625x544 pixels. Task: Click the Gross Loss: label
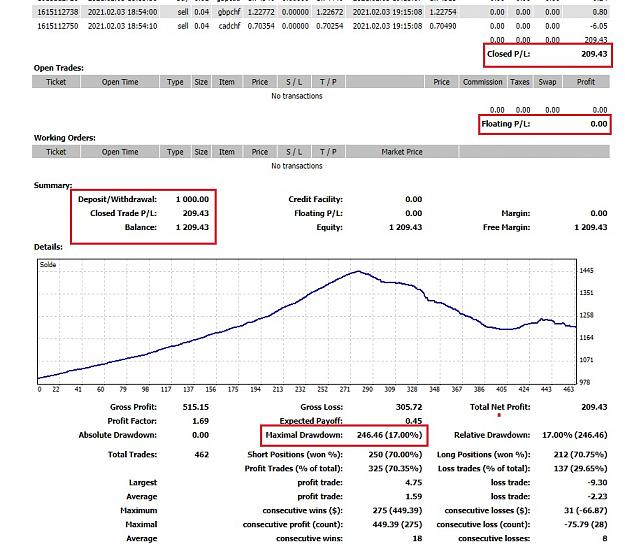tap(321, 407)
